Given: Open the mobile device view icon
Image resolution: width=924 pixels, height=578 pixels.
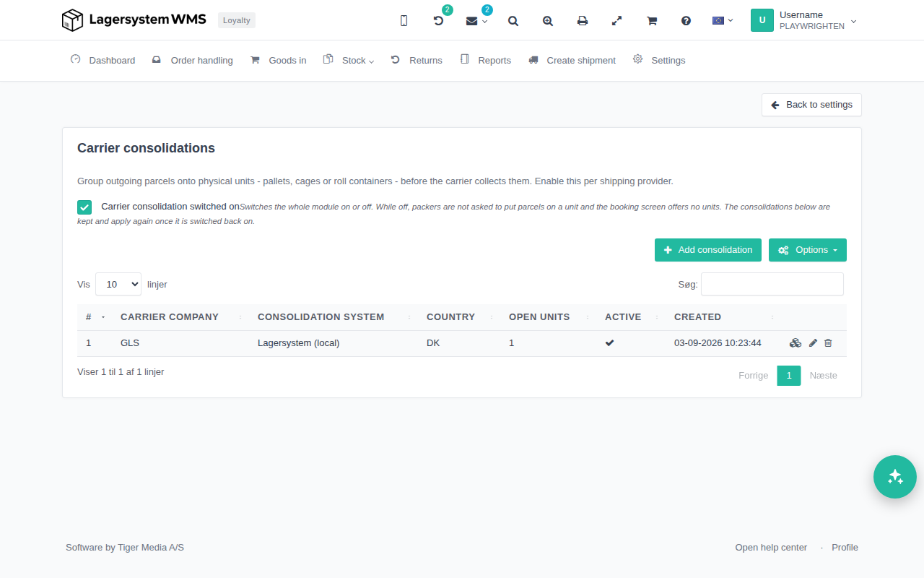Looking at the screenshot, I should 404,21.
